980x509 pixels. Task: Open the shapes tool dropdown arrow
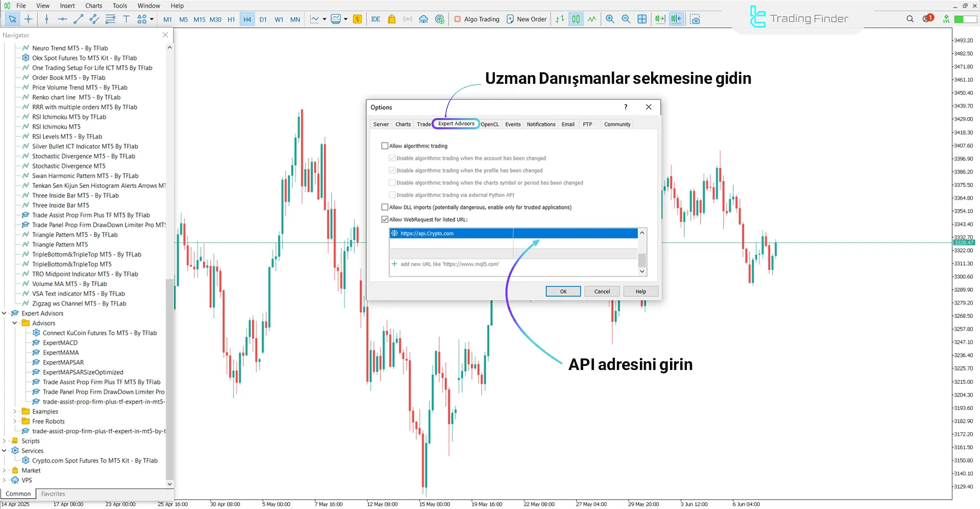(x=152, y=19)
